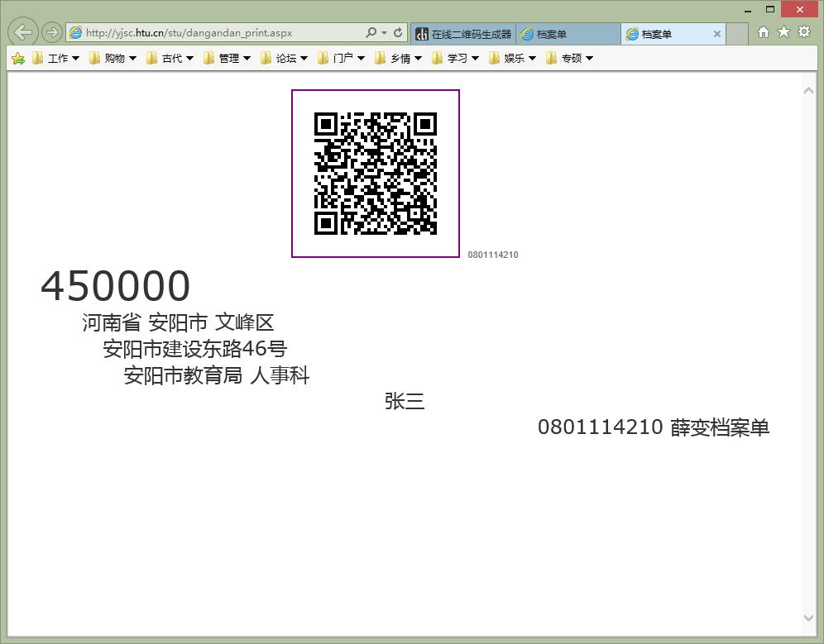Click the QR code image
This screenshot has height=644, width=824.
coord(376,174)
